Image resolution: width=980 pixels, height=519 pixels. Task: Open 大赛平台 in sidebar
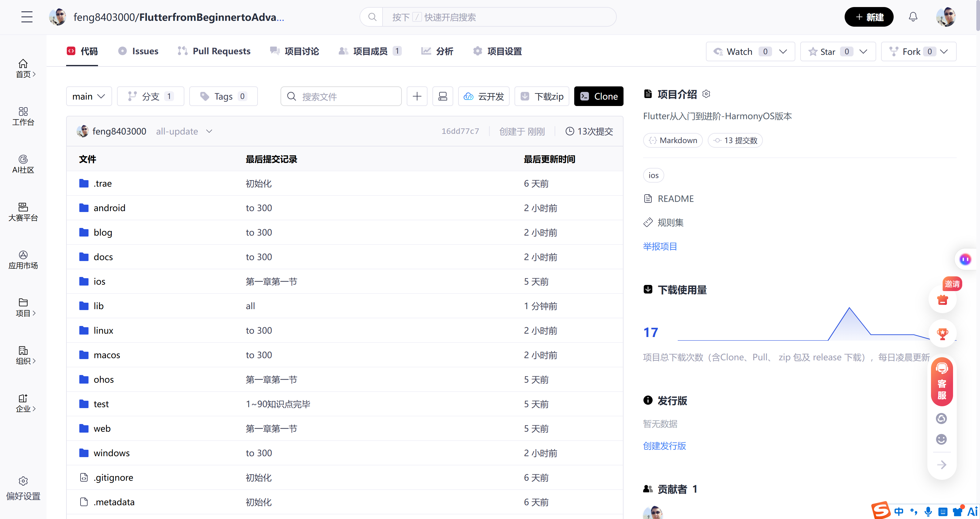point(23,212)
